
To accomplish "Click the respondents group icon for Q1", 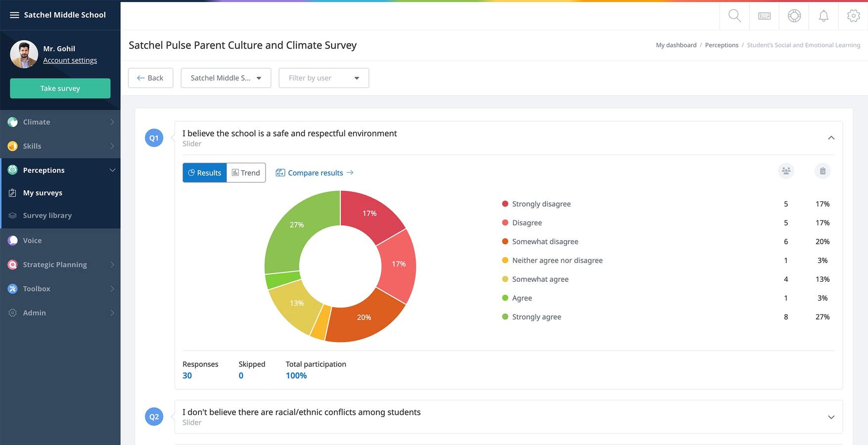I will tap(786, 171).
